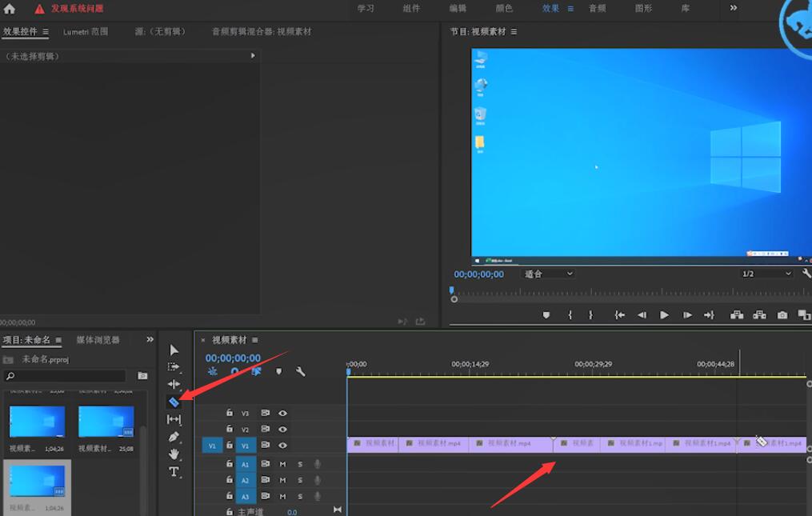812x516 pixels.
Task: Select the Selection arrow tool
Action: [x=174, y=350]
